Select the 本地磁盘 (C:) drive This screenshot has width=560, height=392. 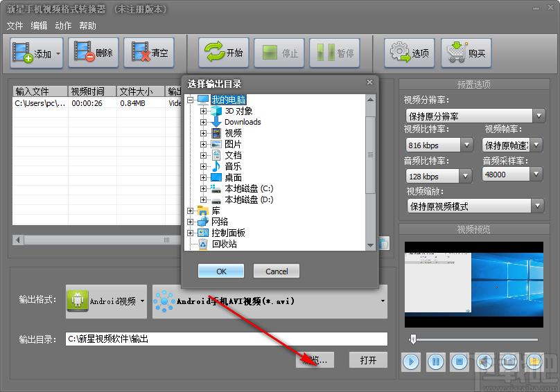point(249,188)
